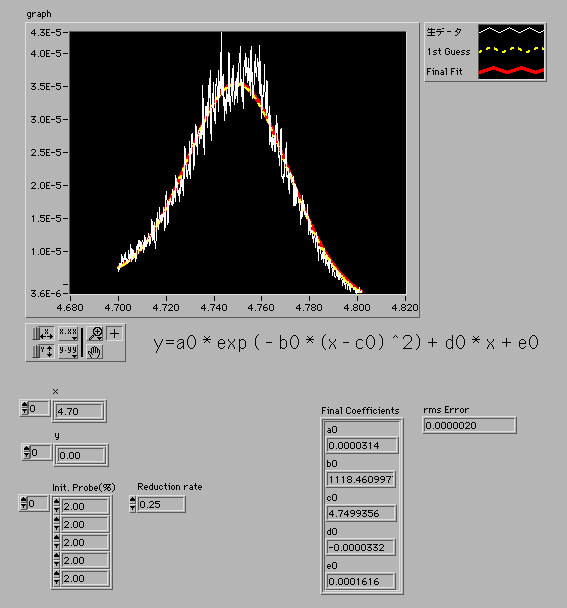This screenshot has width=567, height=608.
Task: Click the Reduction rate stepper arrows
Action: point(133,504)
